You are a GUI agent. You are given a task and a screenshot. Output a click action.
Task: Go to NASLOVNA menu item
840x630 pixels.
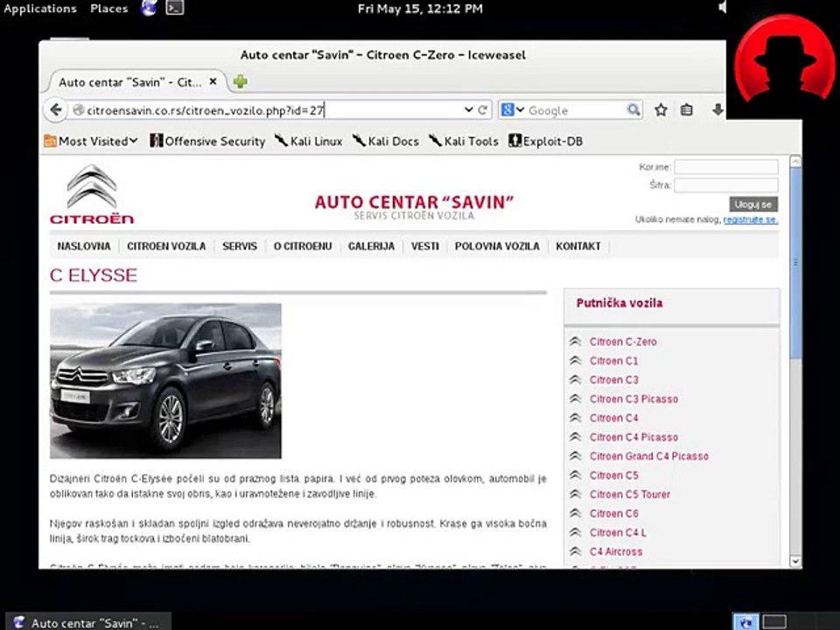tap(84, 247)
